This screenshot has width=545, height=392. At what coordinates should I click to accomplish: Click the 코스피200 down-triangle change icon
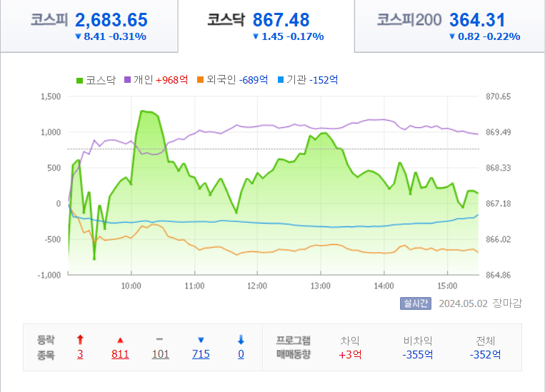tap(452, 36)
